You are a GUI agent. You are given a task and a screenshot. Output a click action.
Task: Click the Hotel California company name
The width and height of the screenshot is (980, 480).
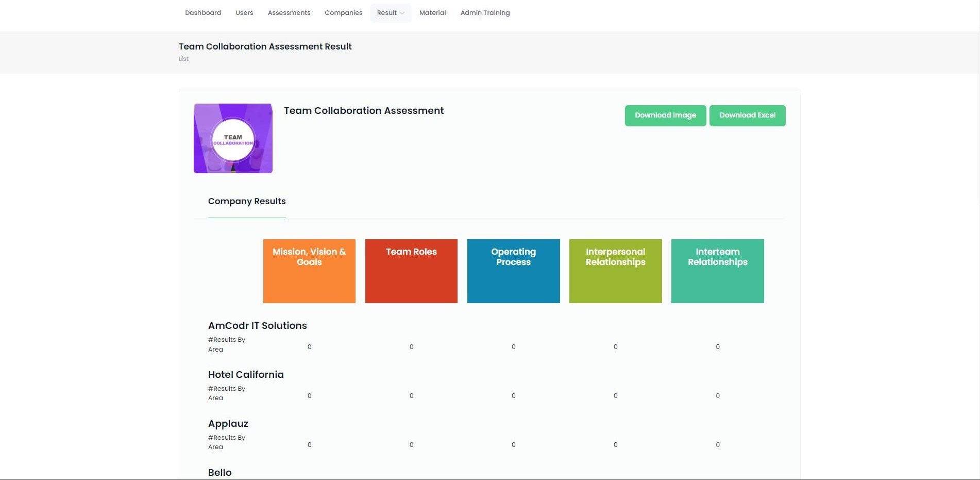246,375
